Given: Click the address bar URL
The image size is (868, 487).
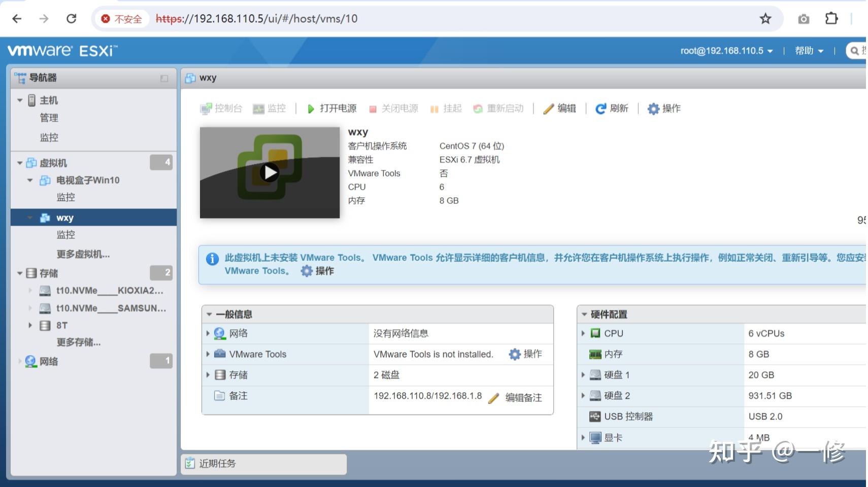Looking at the screenshot, I should pyautogui.click(x=256, y=19).
